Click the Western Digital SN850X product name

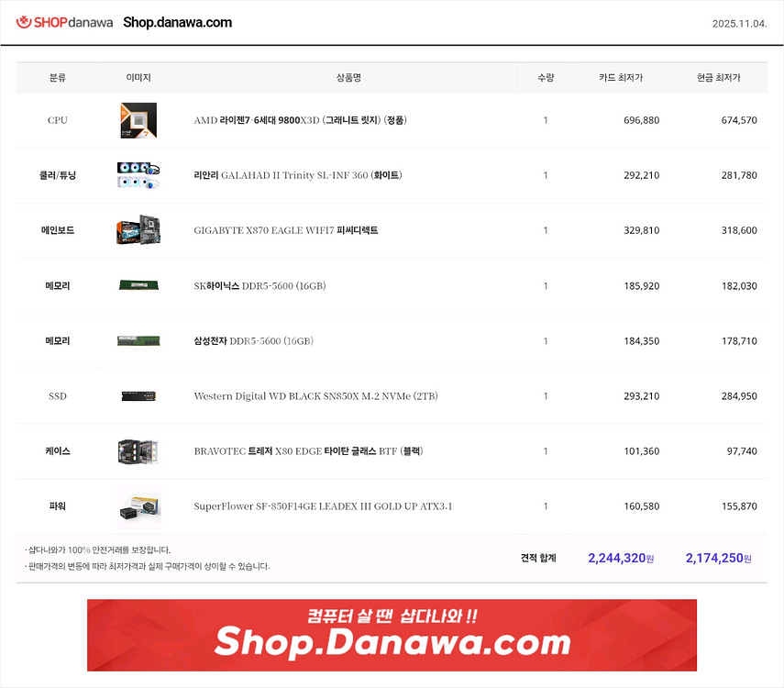pyautogui.click(x=315, y=395)
